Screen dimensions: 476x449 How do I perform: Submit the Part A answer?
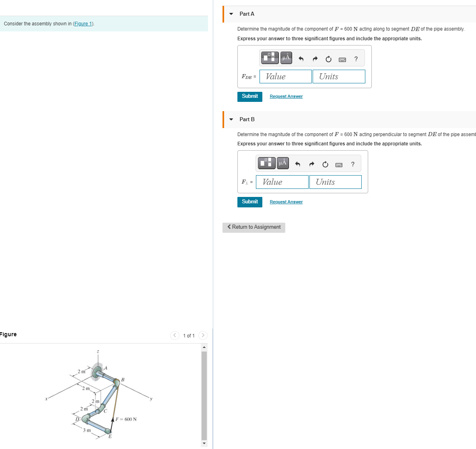point(249,97)
